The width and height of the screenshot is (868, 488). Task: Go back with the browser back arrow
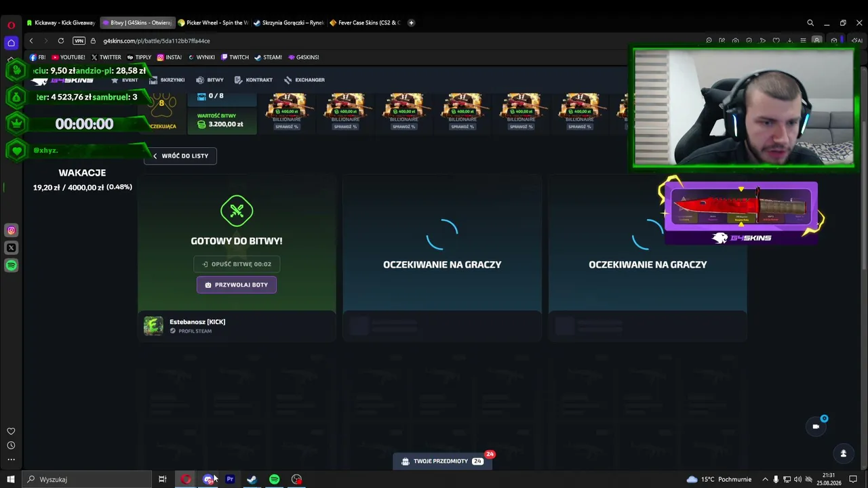click(x=31, y=41)
